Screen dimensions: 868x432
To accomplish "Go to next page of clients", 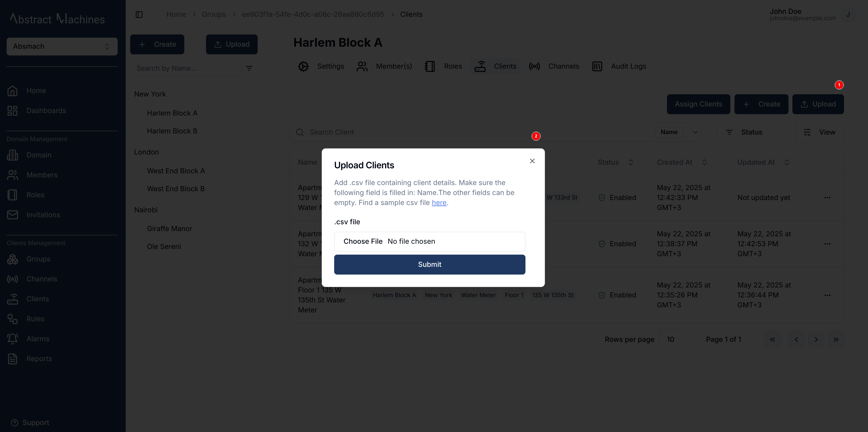I will 816,340.
